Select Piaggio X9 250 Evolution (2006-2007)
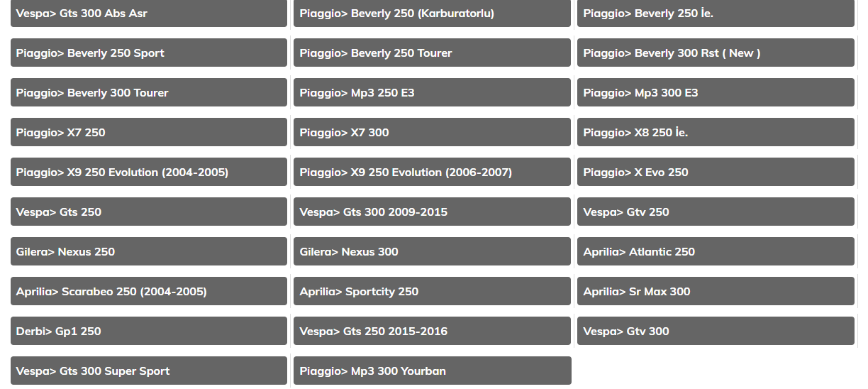The height and width of the screenshot is (389, 868). (432, 172)
